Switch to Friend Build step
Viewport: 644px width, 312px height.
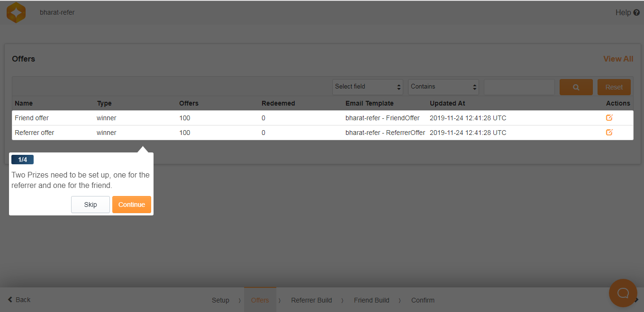(x=372, y=300)
